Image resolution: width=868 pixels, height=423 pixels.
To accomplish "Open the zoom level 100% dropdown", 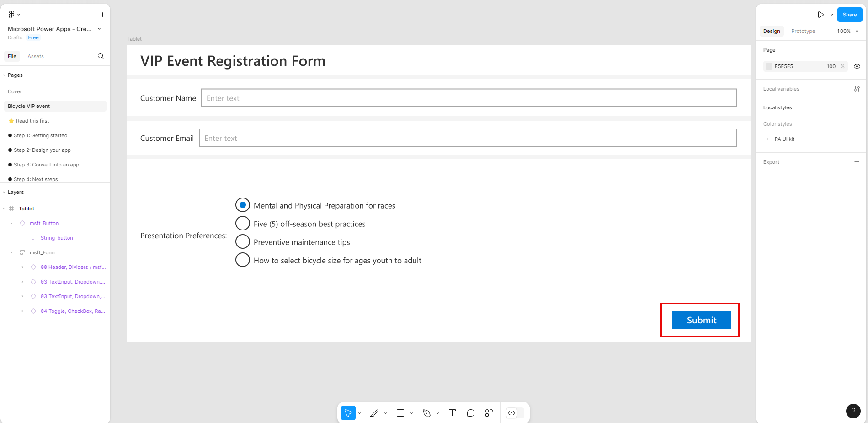I will [847, 31].
